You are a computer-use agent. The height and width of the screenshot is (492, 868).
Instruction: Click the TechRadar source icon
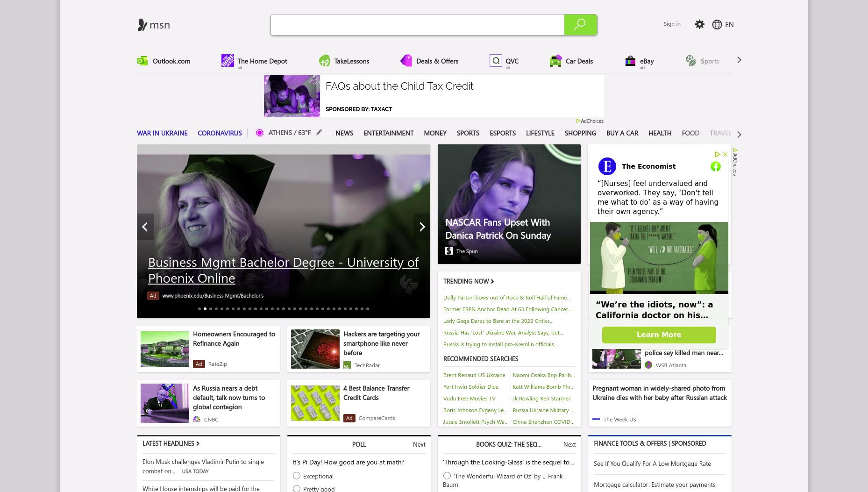(347, 365)
